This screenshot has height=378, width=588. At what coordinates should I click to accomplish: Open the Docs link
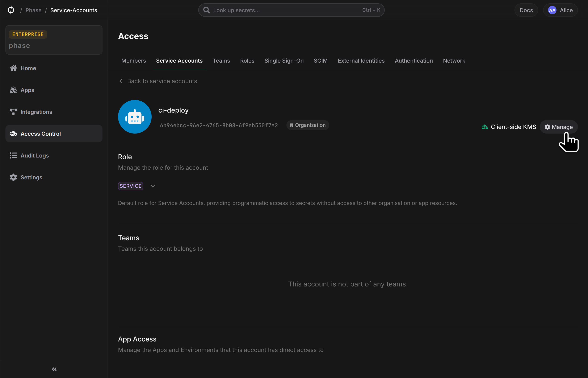click(526, 10)
